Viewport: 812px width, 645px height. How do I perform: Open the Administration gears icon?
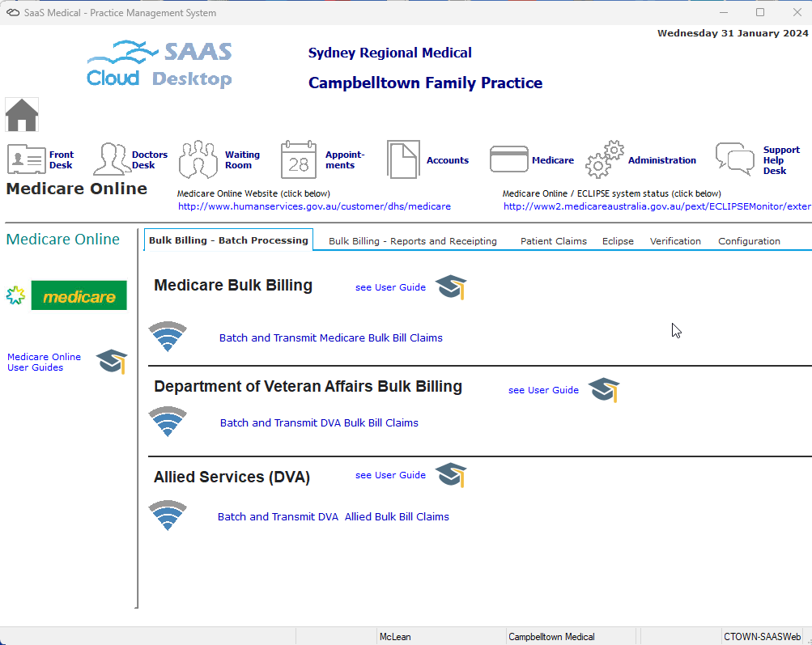(x=605, y=159)
